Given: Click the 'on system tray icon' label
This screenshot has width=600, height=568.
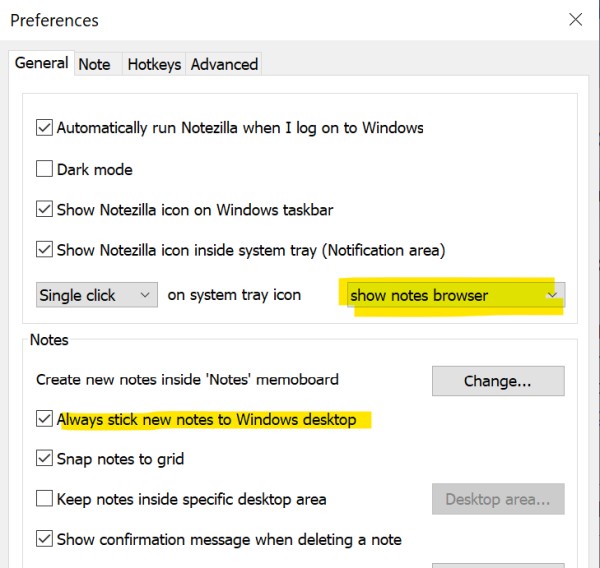Looking at the screenshot, I should click(x=234, y=295).
